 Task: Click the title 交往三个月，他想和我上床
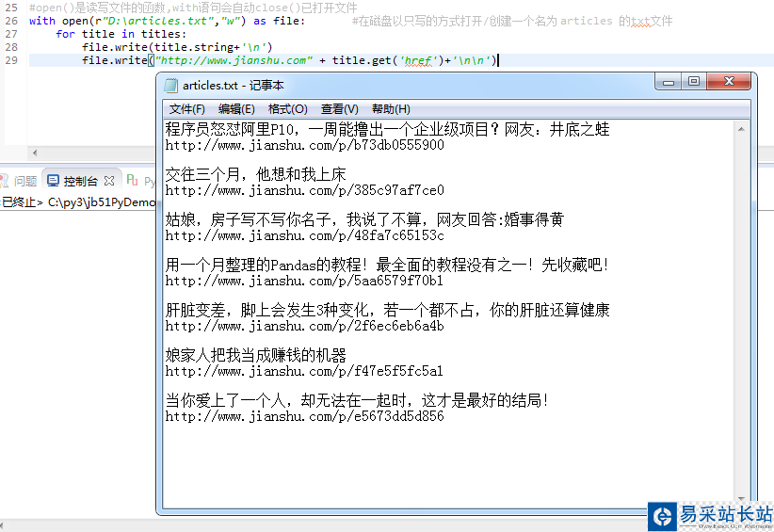[x=256, y=173]
